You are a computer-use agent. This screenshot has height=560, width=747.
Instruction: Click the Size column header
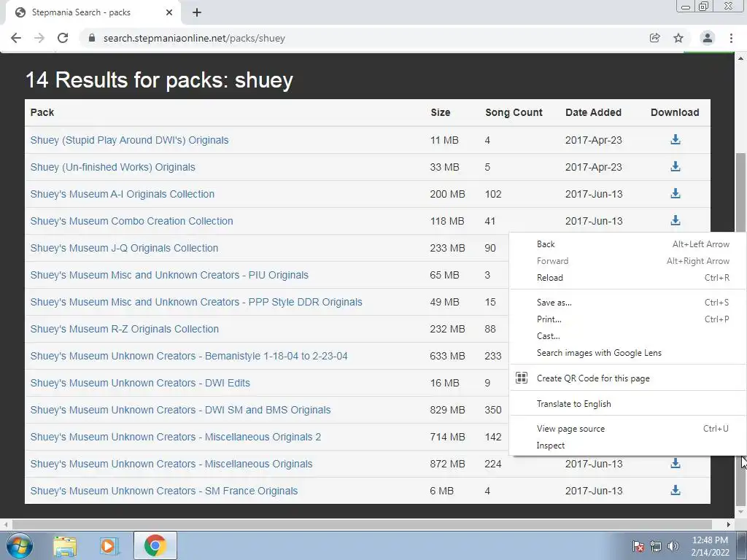[440, 112]
